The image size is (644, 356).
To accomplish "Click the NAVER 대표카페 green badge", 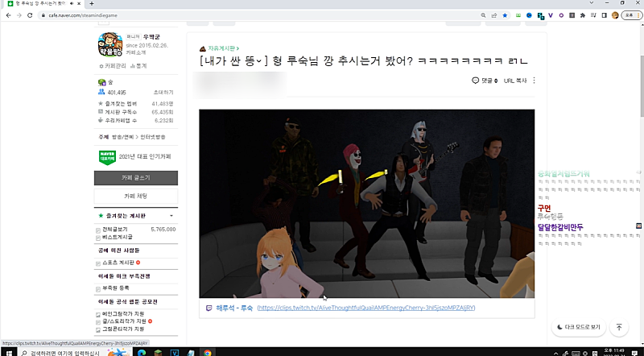I will (x=107, y=157).
